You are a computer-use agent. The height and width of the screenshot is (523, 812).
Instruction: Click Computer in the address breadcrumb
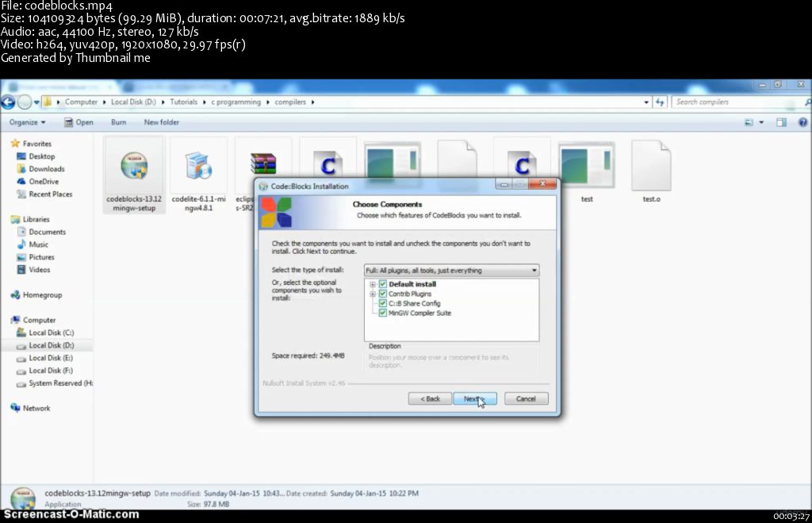pos(81,102)
